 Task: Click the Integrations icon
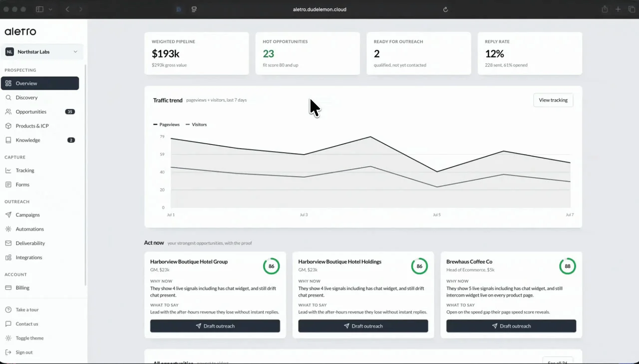click(x=8, y=257)
